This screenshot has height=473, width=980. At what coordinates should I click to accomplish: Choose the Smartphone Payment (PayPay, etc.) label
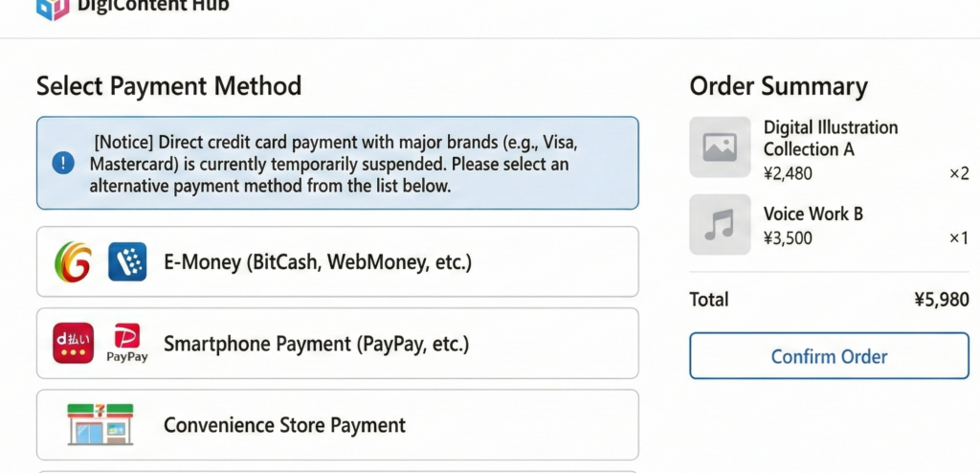317,344
